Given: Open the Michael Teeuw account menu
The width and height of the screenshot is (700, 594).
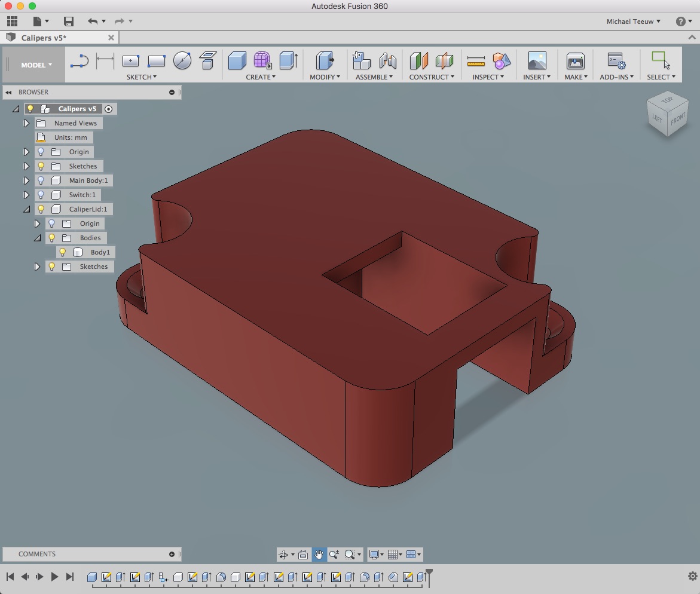Looking at the screenshot, I should coord(633,22).
